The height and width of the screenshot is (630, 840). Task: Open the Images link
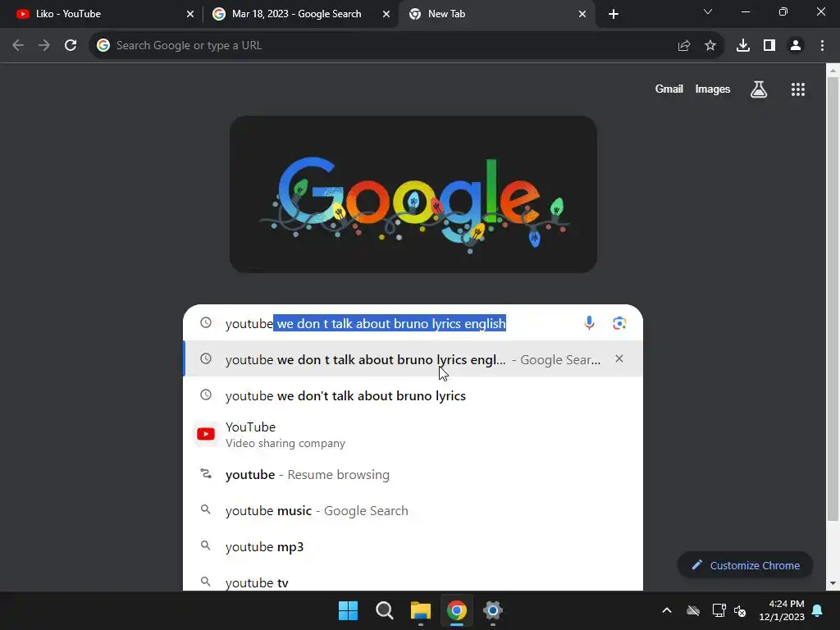coord(713,89)
